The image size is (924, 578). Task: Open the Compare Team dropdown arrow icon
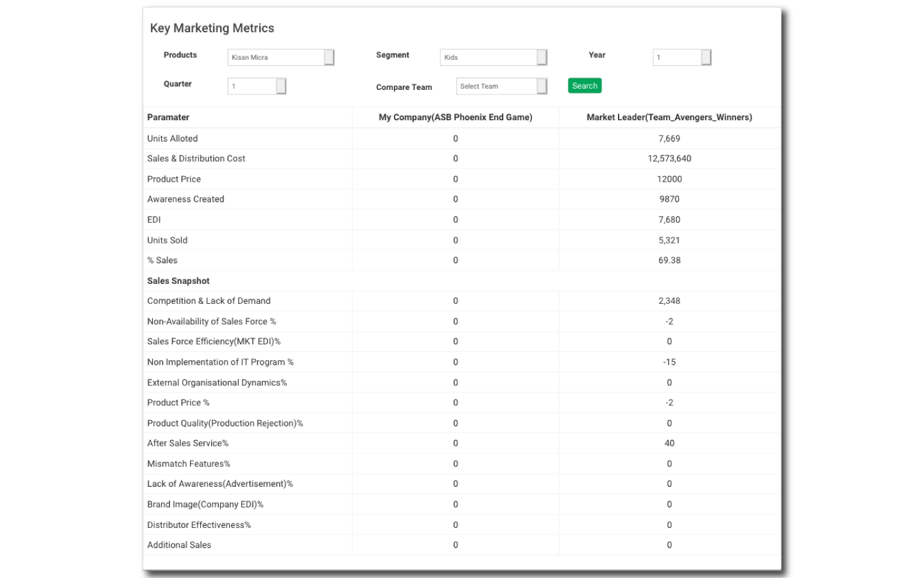[542, 85]
